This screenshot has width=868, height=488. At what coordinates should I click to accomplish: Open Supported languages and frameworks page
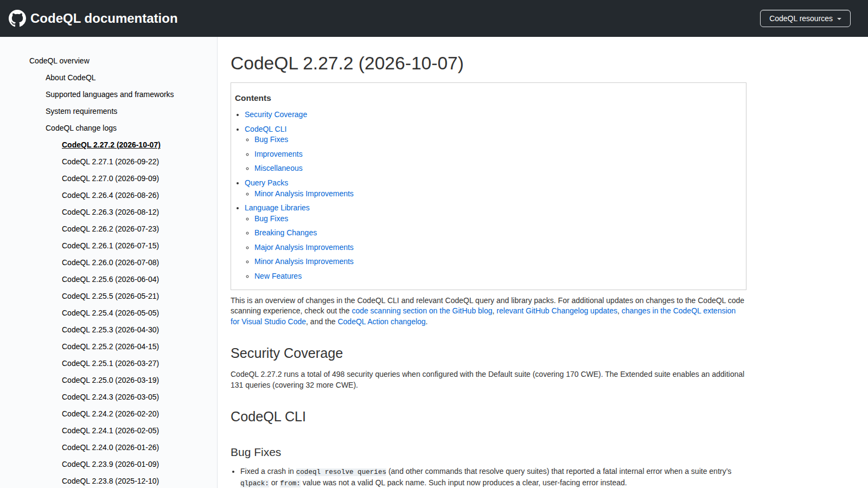[110, 94]
